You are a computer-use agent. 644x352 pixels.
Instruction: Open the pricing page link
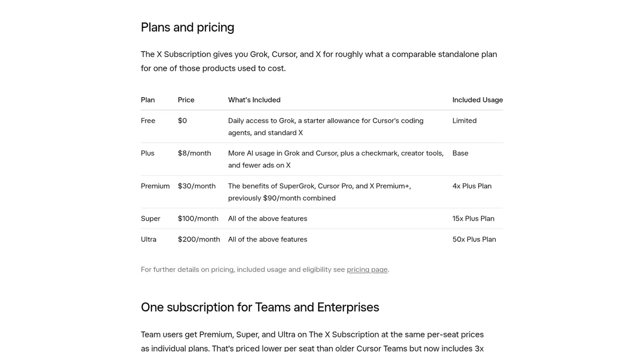(x=367, y=269)
